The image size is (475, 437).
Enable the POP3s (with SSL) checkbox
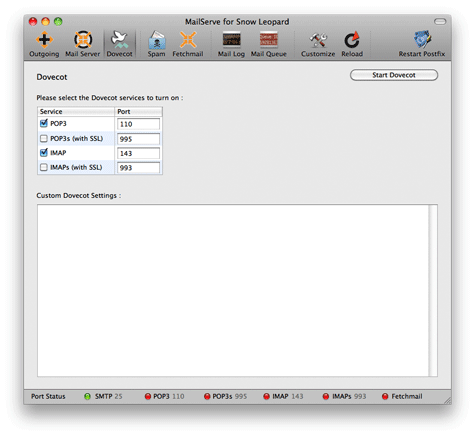tap(44, 138)
